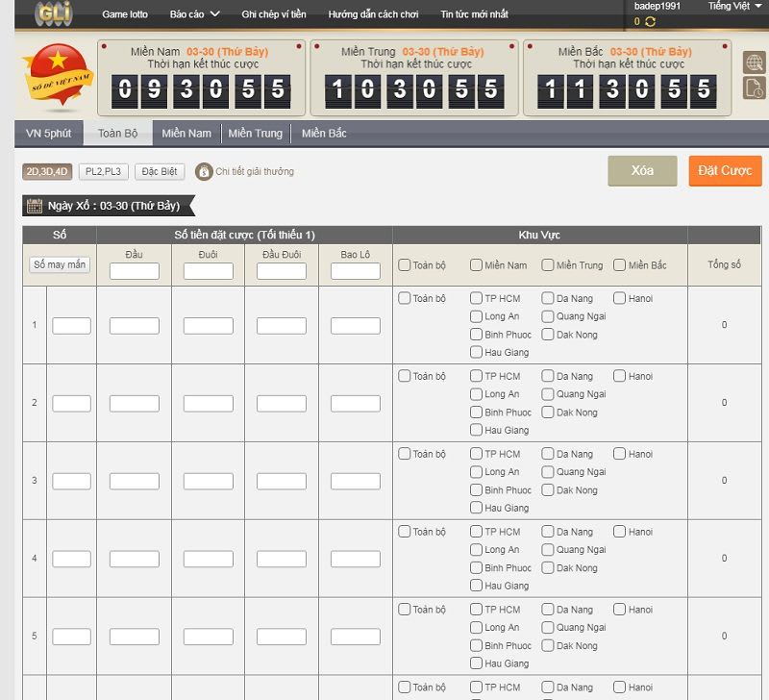This screenshot has width=769, height=700.
Task: Click the Xóa clear button
Action: pos(642,171)
